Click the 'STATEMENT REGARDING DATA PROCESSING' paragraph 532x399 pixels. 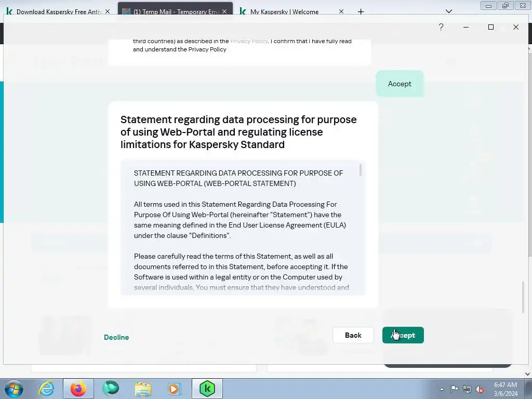tap(238, 178)
